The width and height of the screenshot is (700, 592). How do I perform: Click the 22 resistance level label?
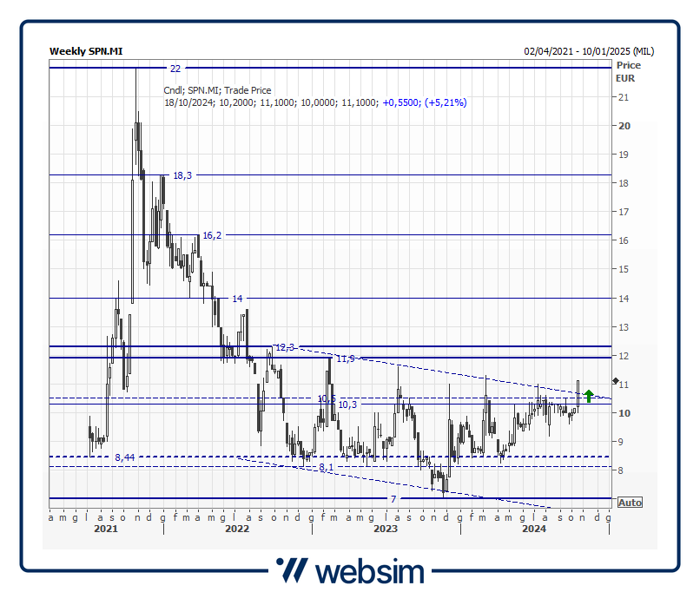pos(175,68)
